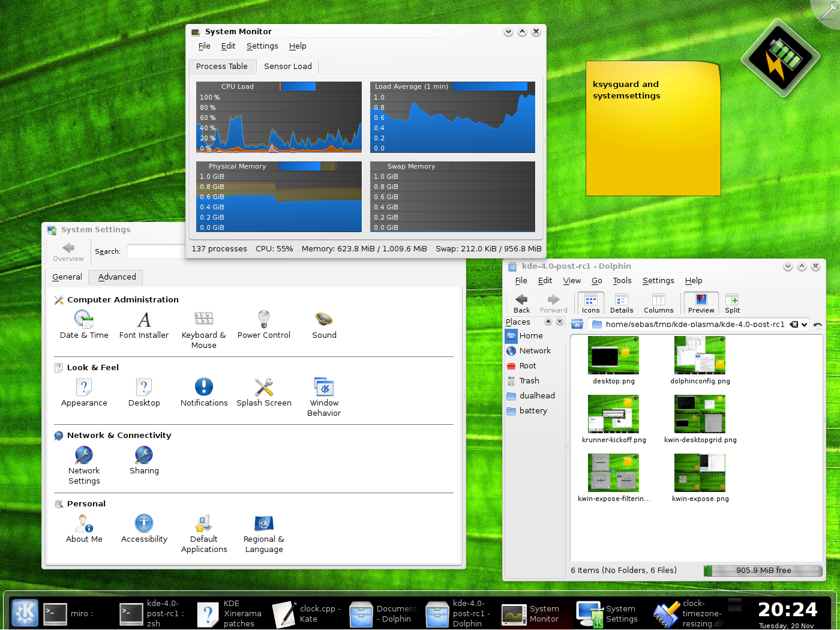Open Font Installer in System Settings
Image resolution: width=840 pixels, height=630 pixels.
click(144, 325)
